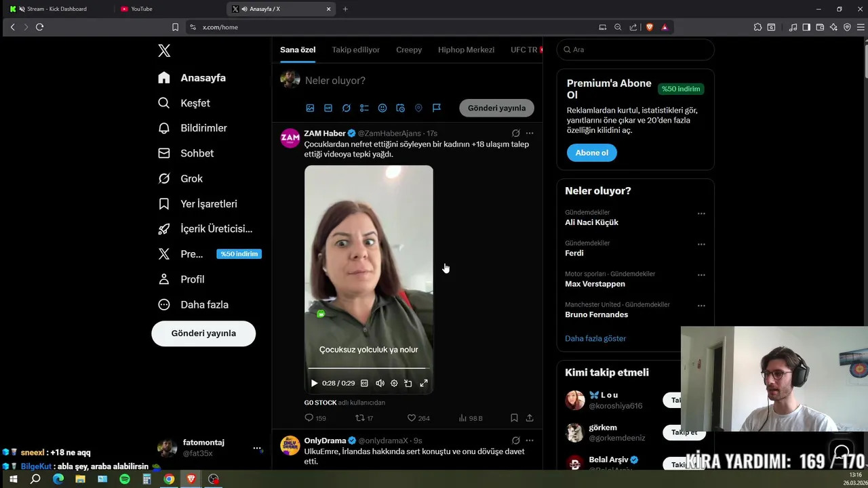Click the Ara search field

tap(635, 49)
